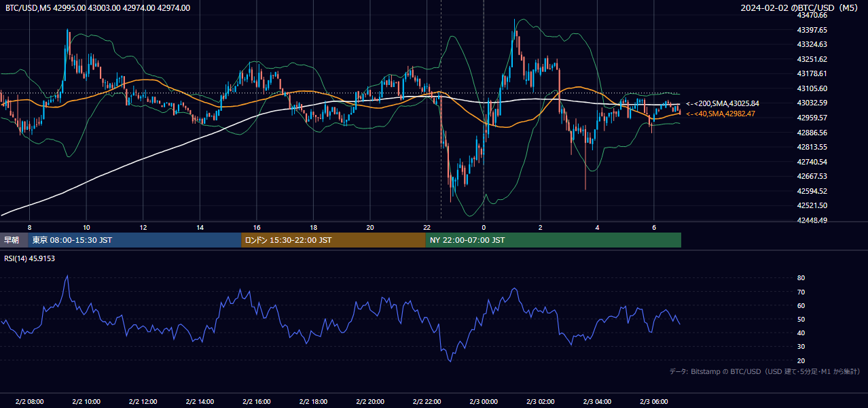The width and height of the screenshot is (868, 408).
Task: Select the NY 22:00-07:00 JST session bar
Action: tap(554, 240)
